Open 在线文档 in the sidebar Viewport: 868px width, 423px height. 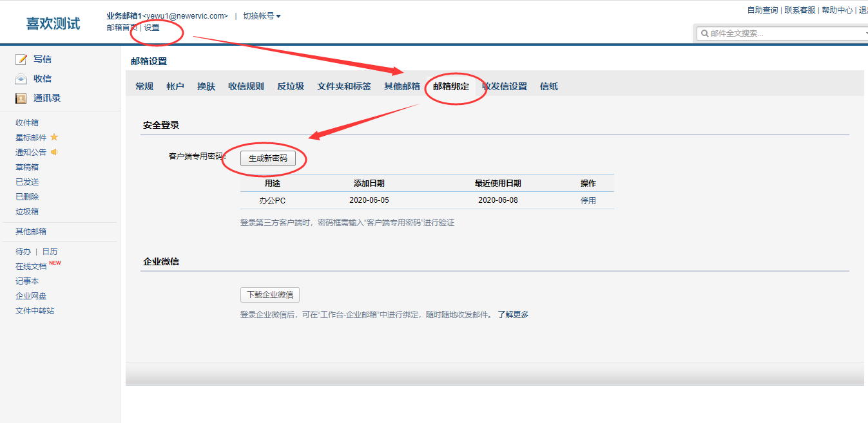pos(31,266)
